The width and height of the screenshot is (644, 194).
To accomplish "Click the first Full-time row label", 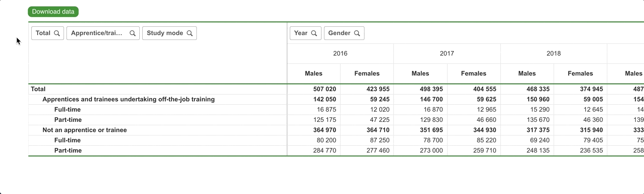I will click(67, 110).
